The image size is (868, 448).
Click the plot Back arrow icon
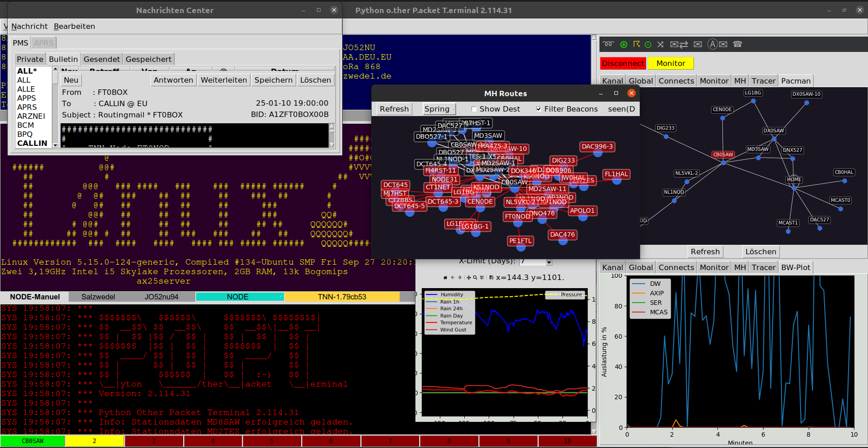[453, 278]
